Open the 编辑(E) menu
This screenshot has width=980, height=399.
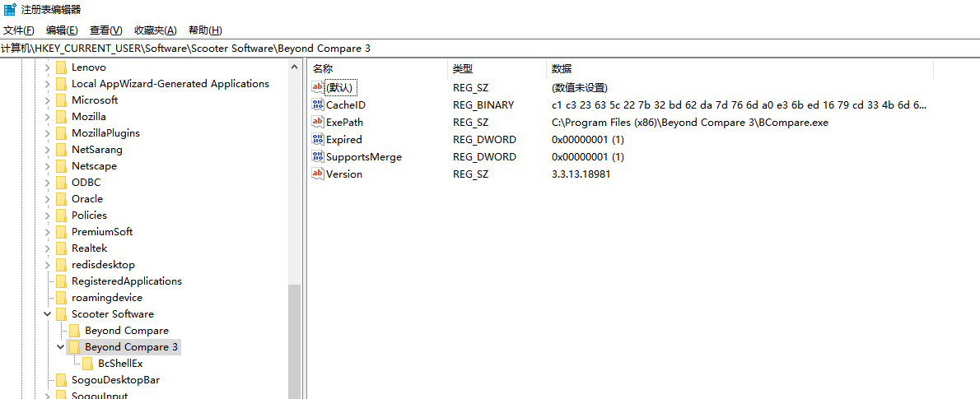[62, 30]
